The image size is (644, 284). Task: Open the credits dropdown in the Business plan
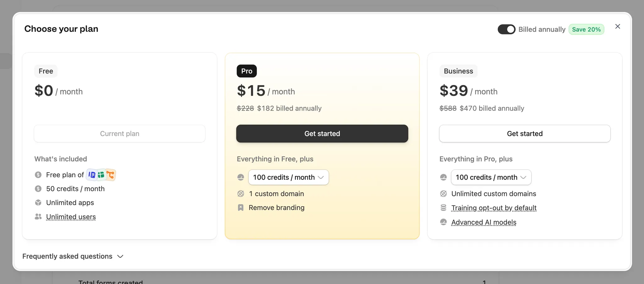[491, 177]
